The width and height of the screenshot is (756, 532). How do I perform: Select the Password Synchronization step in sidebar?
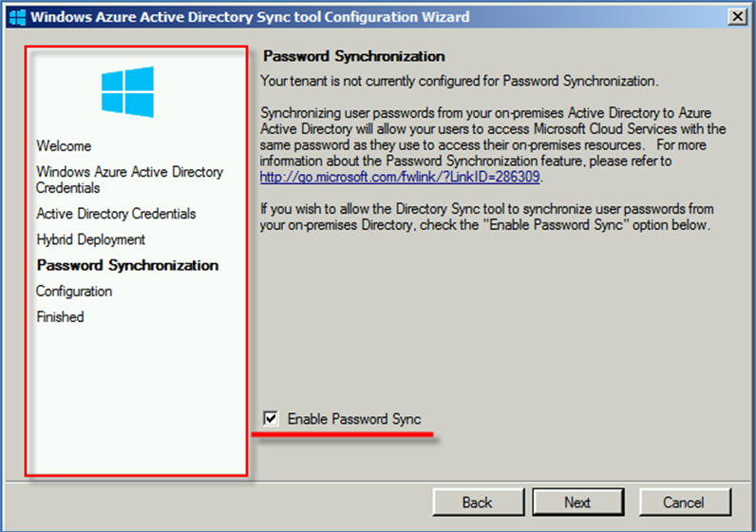coord(128,265)
